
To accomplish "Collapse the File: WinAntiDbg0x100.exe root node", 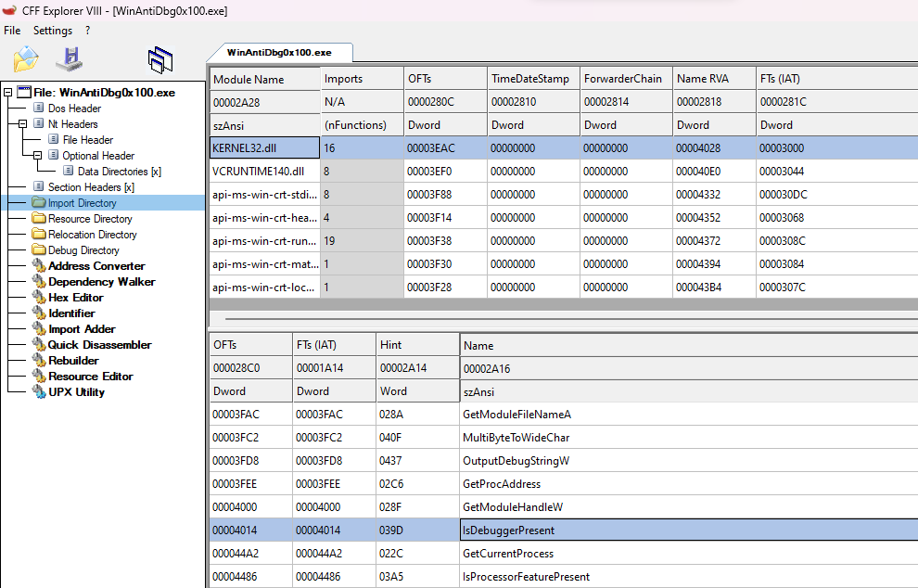I will pos(9,93).
